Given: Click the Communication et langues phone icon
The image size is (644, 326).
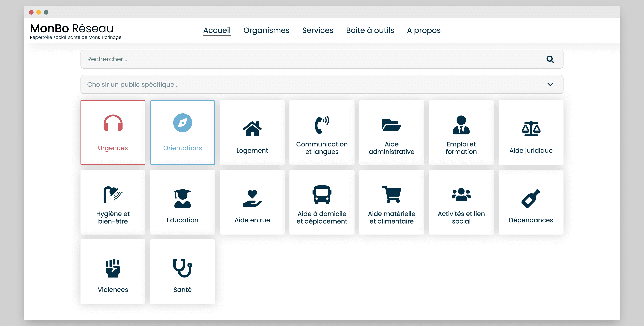Looking at the screenshot, I should tap(322, 125).
